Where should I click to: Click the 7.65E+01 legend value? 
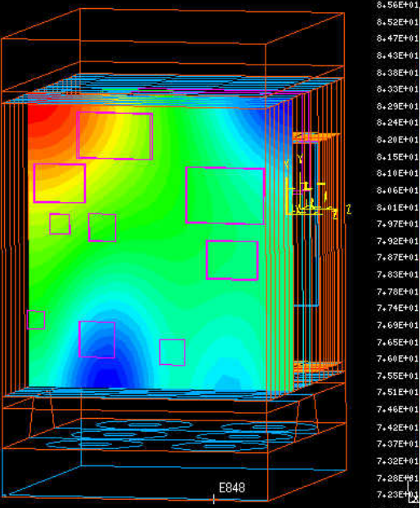398,342
